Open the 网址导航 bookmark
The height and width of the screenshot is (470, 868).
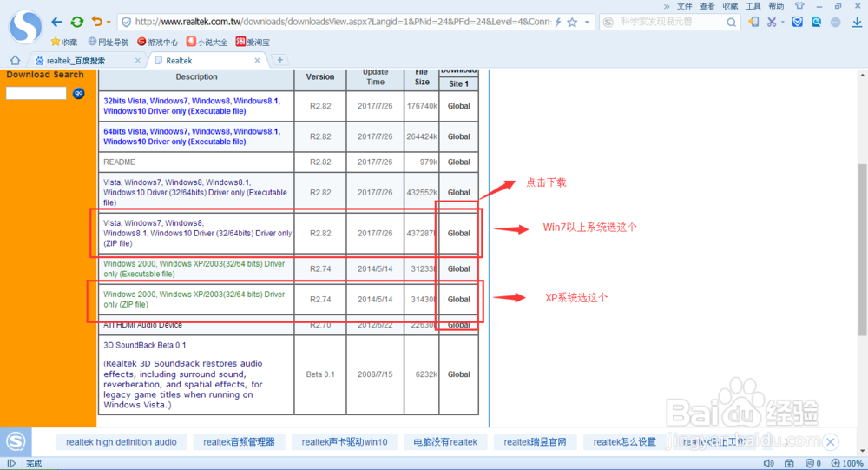coord(108,42)
